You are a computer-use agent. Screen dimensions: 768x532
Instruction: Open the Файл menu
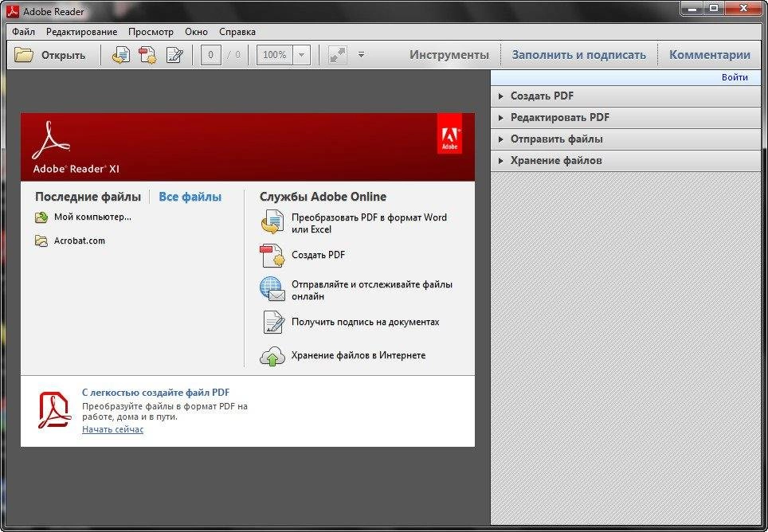23,32
